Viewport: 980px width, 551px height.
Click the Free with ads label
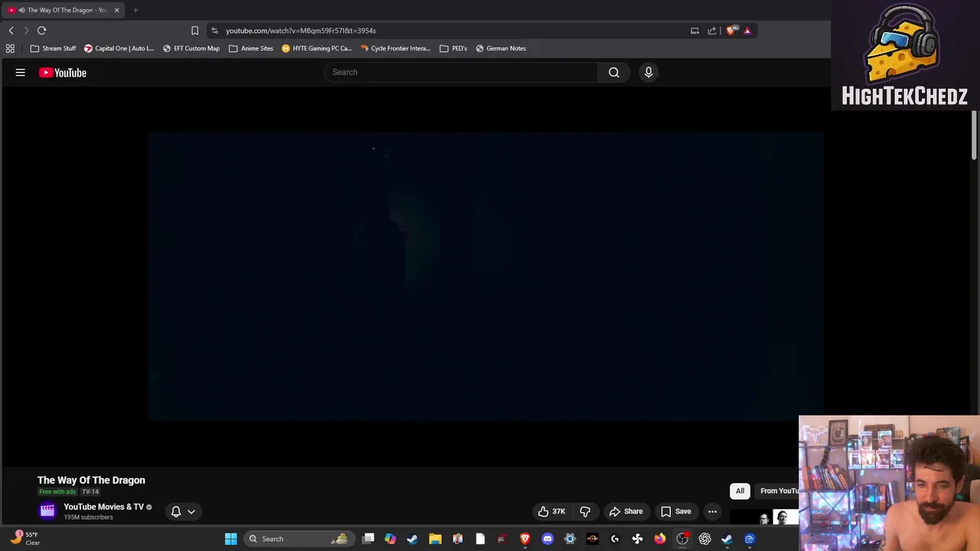pyautogui.click(x=57, y=491)
